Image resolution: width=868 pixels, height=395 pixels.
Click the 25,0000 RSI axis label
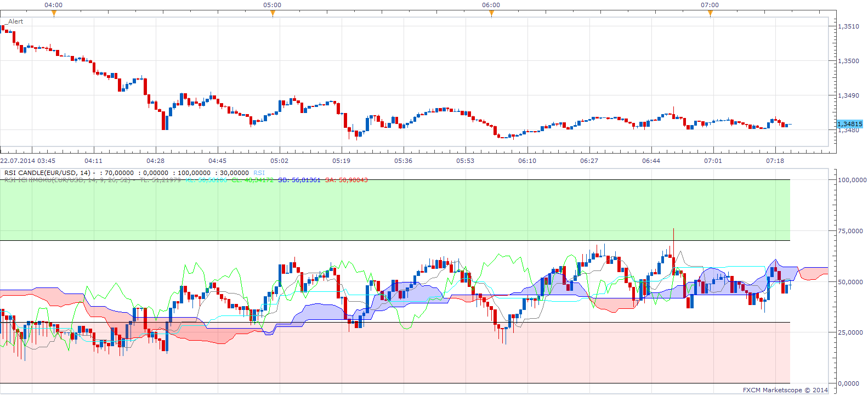(850, 332)
